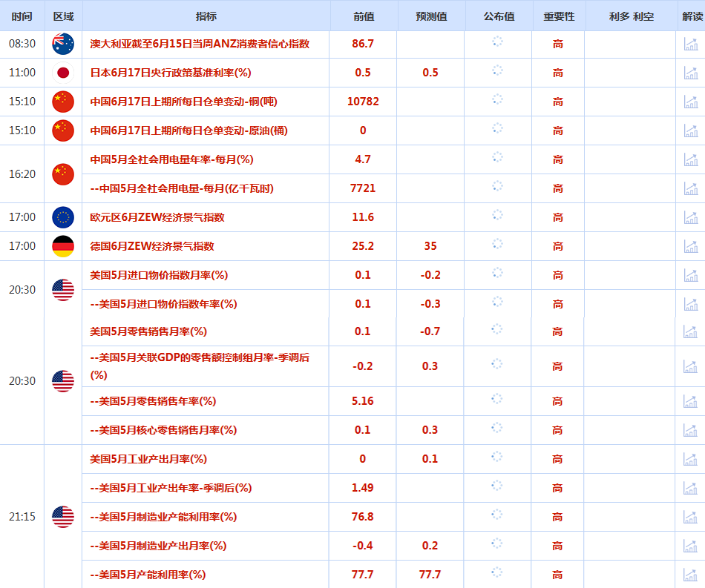Image resolution: width=705 pixels, height=588 pixels.
Task: Click loading spinner in 美国5月产能利用率 row
Action: pyautogui.click(x=496, y=572)
